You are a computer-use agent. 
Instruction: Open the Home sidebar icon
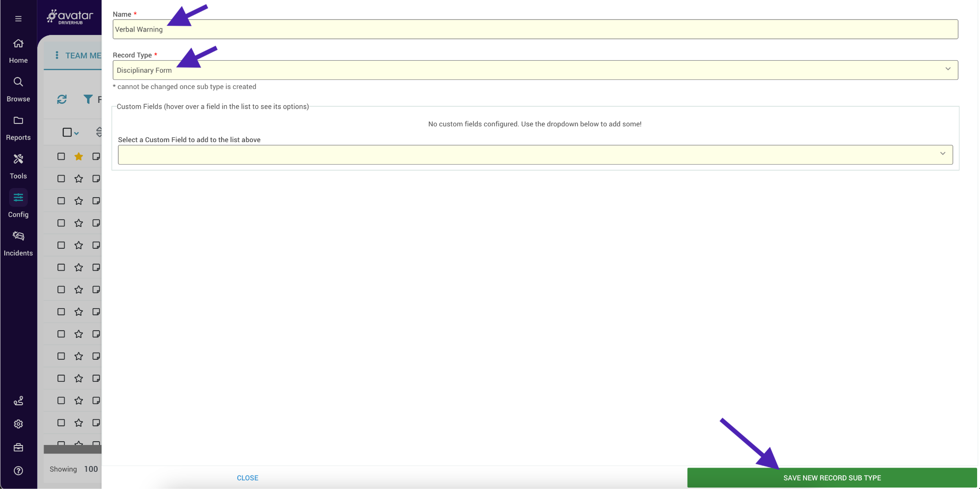18,44
